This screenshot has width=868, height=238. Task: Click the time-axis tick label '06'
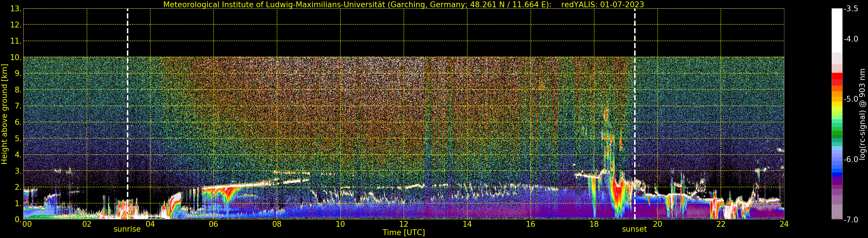pos(213,224)
